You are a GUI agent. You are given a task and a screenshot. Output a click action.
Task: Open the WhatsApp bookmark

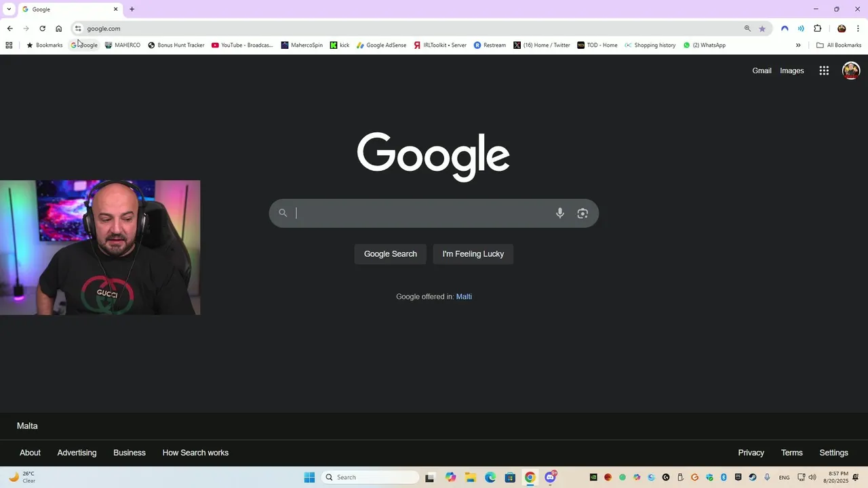705,45
